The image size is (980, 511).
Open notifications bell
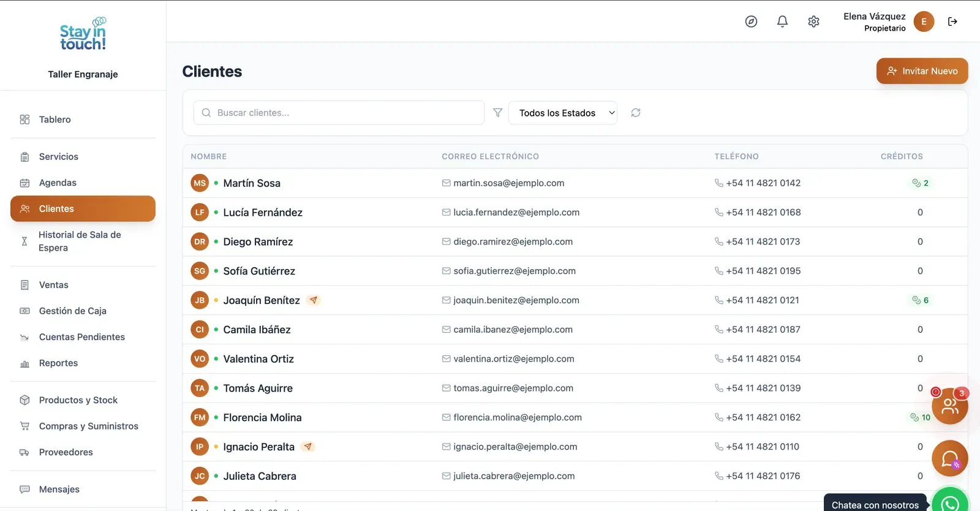782,21
